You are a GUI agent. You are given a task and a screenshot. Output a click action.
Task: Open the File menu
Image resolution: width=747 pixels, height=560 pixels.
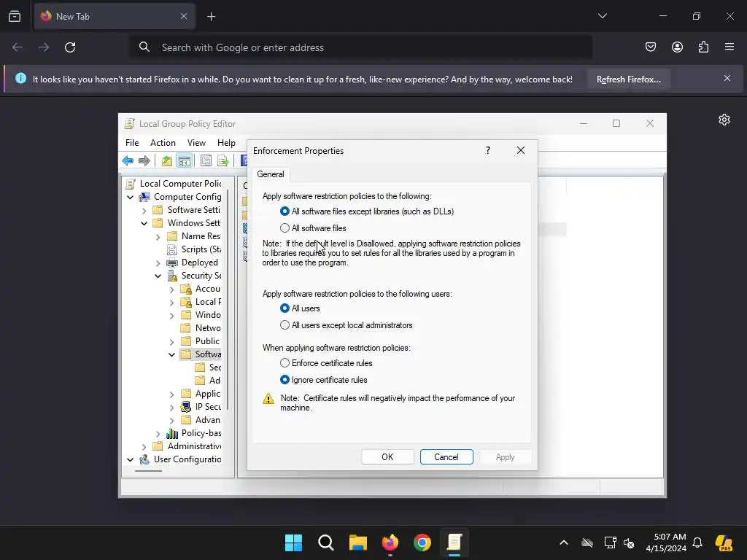pos(132,143)
